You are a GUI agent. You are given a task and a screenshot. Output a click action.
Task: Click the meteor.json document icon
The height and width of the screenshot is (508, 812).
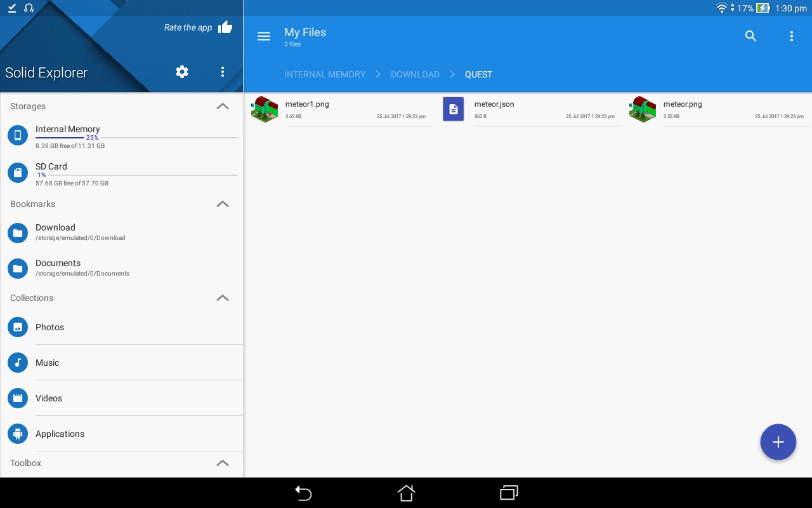pos(453,109)
